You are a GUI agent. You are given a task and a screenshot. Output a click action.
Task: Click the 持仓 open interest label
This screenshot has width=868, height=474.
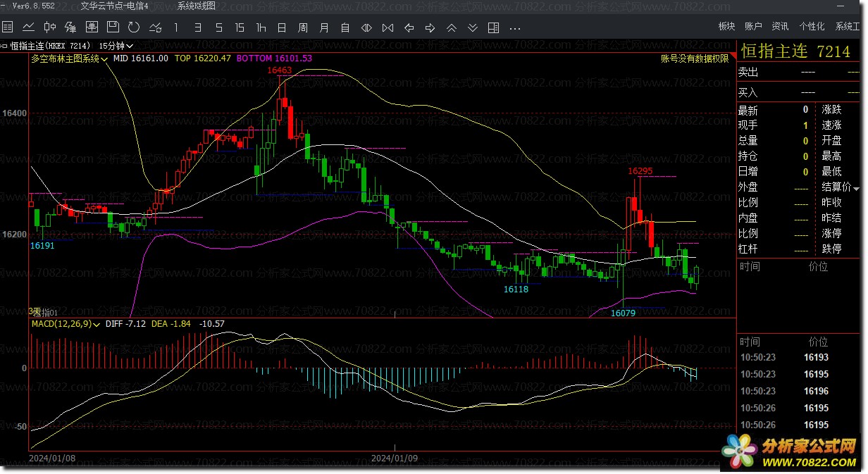748,156
